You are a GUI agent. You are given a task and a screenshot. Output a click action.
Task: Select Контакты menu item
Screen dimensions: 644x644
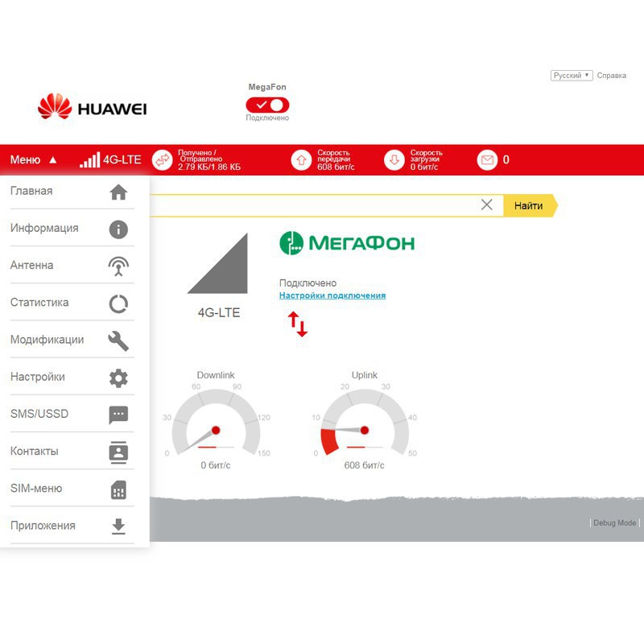(35, 452)
